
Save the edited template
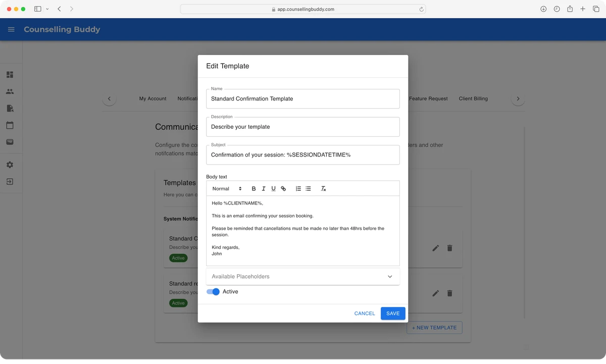click(x=393, y=314)
